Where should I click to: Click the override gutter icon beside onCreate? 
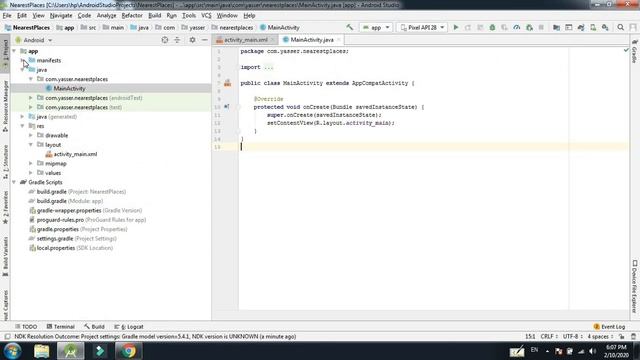[227, 107]
